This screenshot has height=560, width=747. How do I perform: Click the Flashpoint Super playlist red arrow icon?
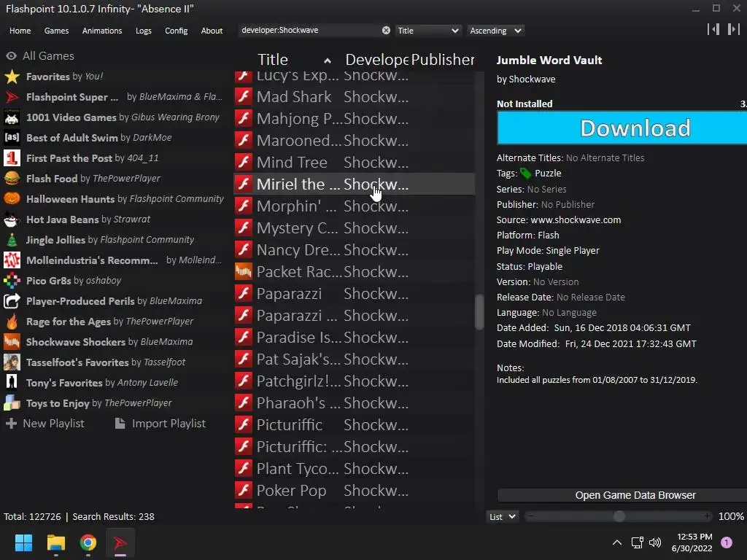pyautogui.click(x=12, y=97)
